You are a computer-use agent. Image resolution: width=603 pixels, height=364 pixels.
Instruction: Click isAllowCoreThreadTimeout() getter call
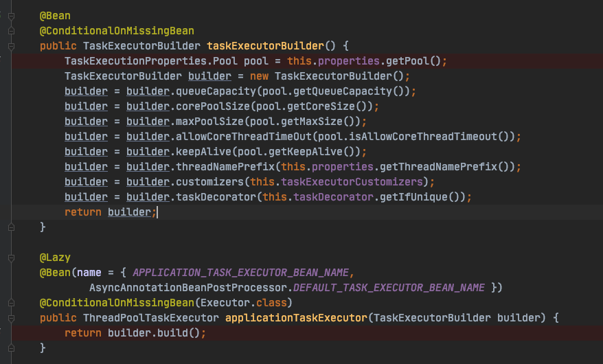429,137
